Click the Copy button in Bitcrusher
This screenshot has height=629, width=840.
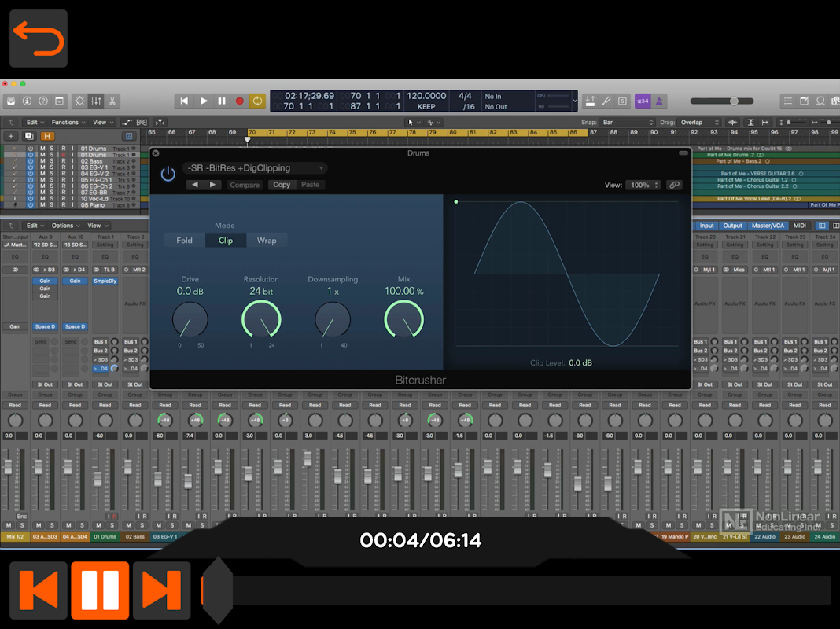point(282,185)
